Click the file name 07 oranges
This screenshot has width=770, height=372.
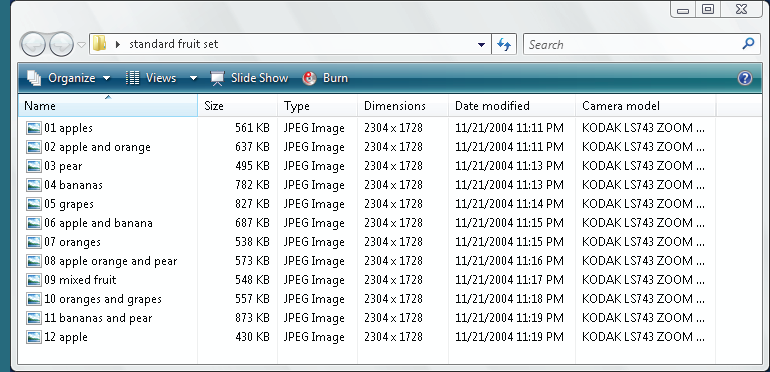(72, 242)
